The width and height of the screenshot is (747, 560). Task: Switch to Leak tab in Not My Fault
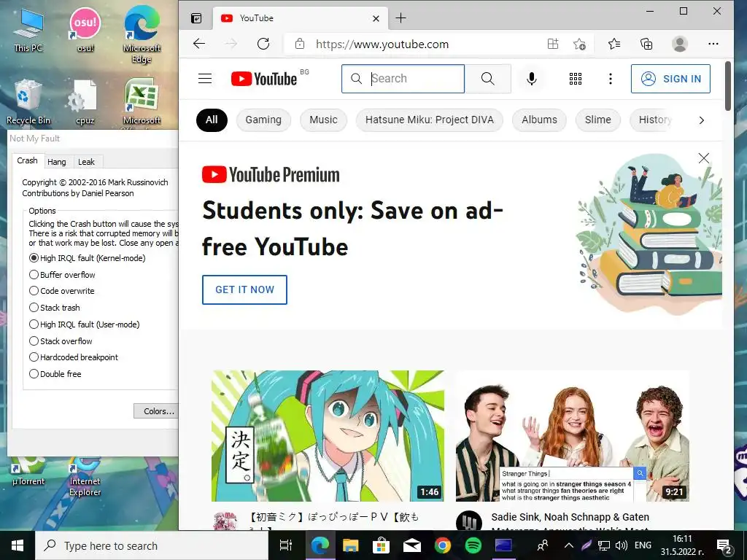(86, 162)
